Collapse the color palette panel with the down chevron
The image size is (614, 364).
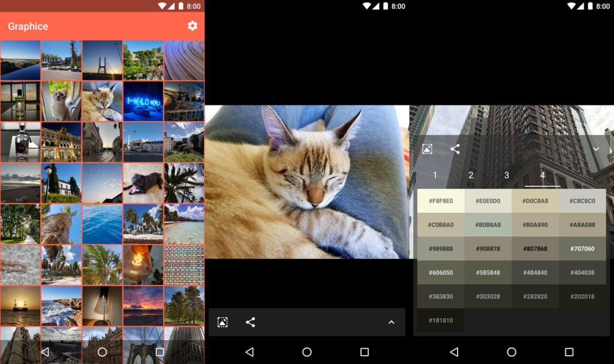point(596,149)
